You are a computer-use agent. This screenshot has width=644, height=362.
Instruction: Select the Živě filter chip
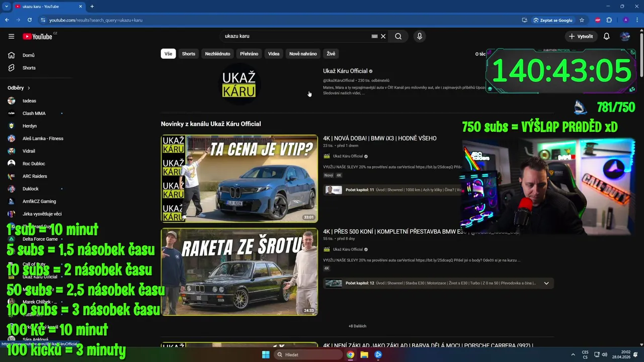(331, 54)
